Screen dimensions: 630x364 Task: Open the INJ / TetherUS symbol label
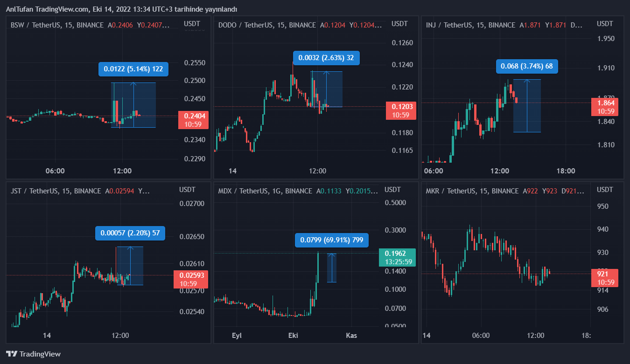pos(470,25)
